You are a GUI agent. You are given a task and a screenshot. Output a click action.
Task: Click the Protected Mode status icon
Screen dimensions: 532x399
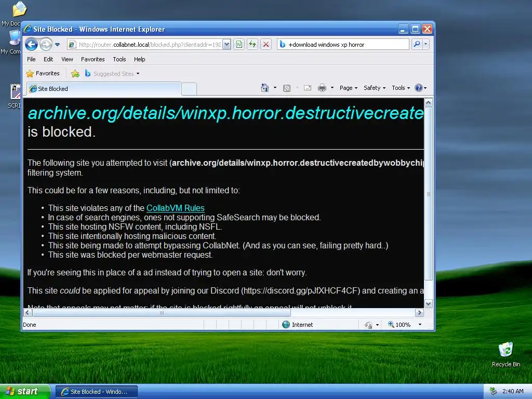[x=368, y=325]
